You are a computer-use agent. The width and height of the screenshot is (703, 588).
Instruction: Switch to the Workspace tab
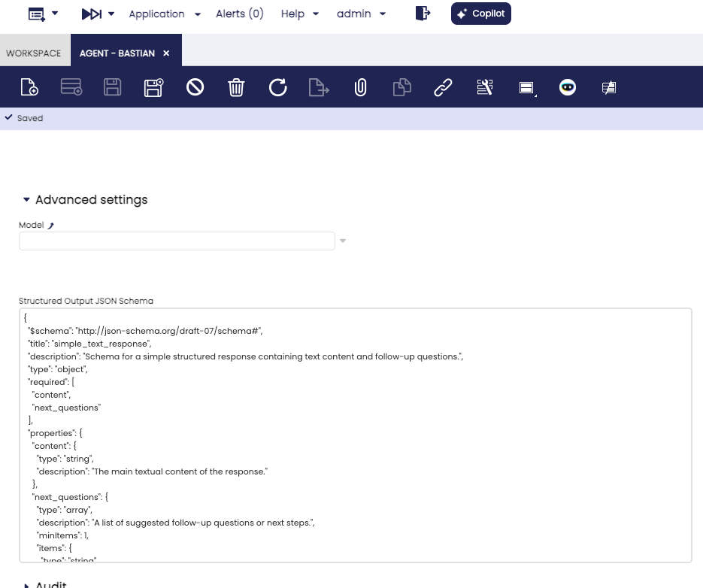coord(34,53)
